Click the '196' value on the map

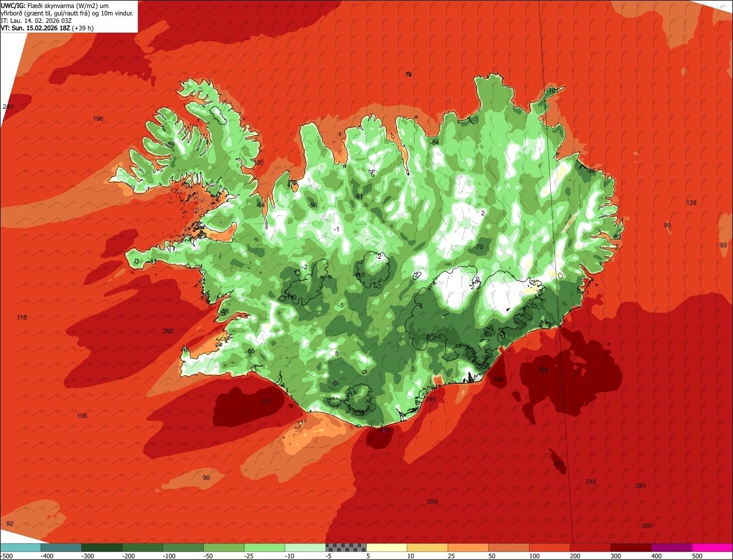point(98,119)
